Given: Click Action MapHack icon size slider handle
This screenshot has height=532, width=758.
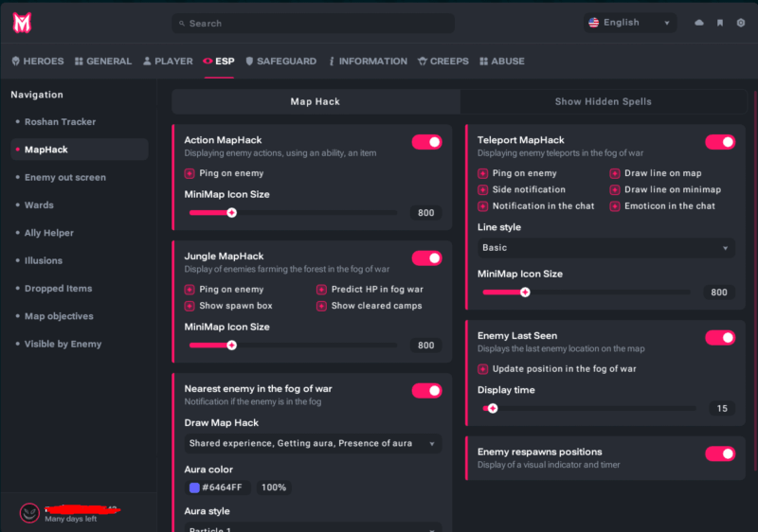Looking at the screenshot, I should 231,213.
